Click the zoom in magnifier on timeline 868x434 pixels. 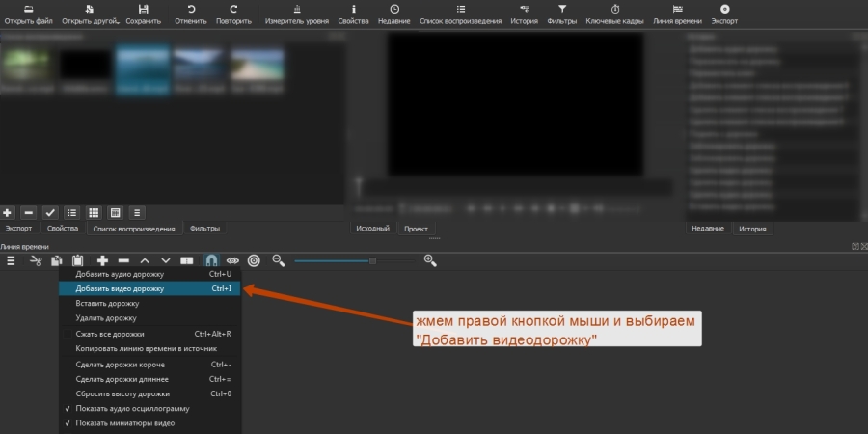click(x=430, y=260)
